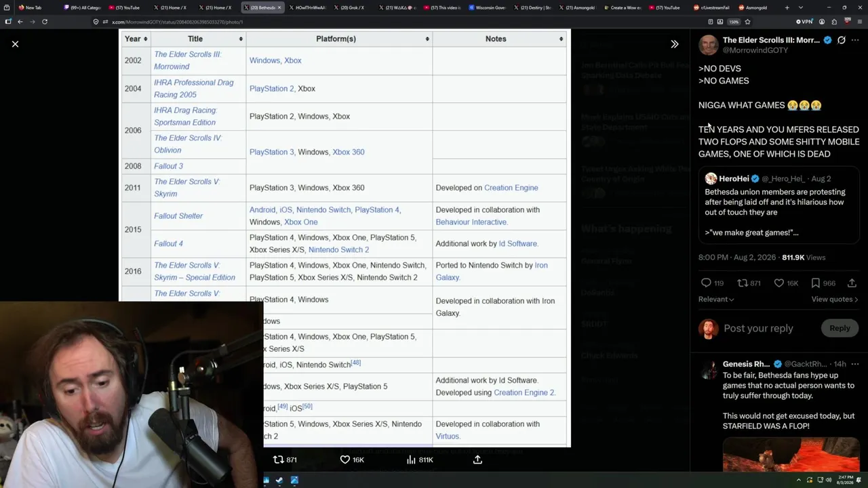Go back to the previous page
Image resolution: width=868 pixels, height=488 pixels.
pos(20,22)
